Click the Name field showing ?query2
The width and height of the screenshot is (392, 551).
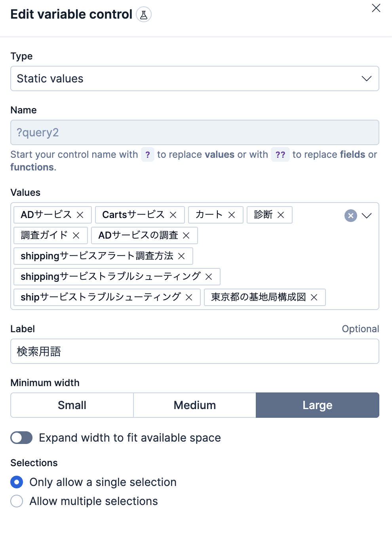194,132
